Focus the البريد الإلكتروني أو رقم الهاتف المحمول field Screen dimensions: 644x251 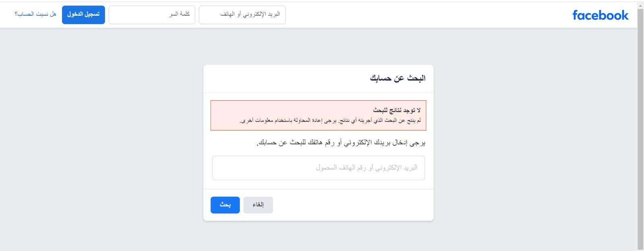click(318, 168)
